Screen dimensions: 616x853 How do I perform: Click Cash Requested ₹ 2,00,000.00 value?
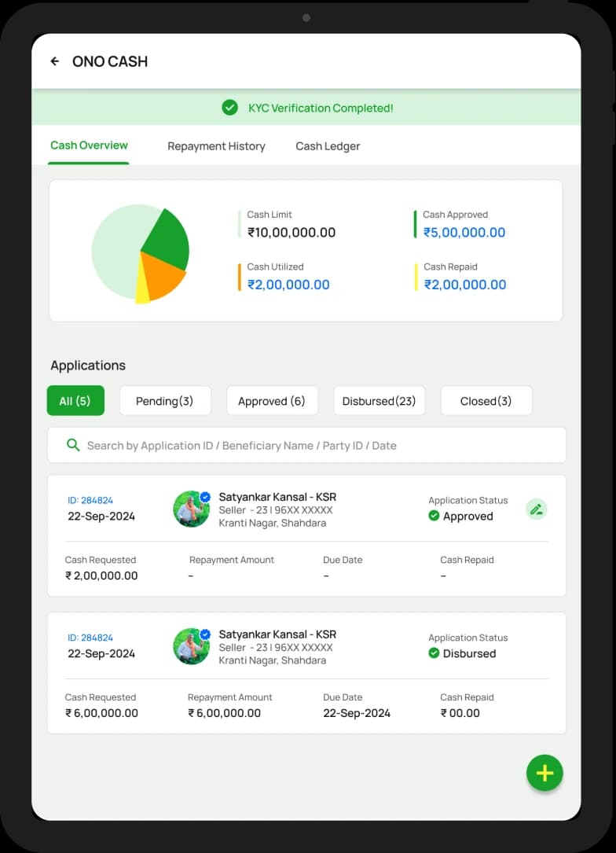click(x=101, y=575)
